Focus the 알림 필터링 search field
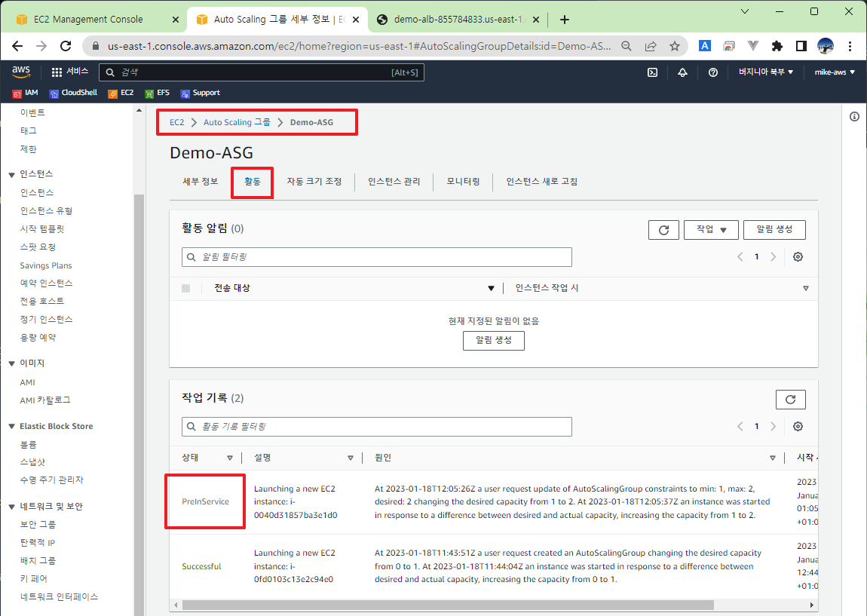 coord(376,257)
